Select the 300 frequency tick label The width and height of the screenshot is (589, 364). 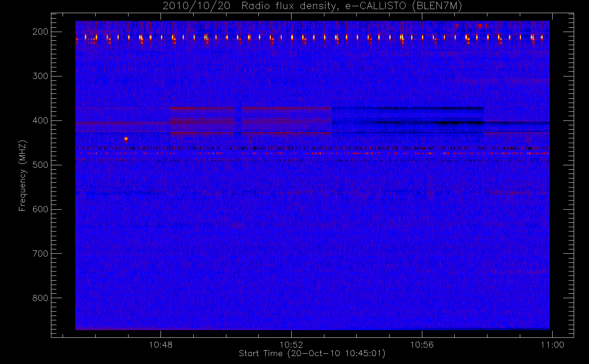pyautogui.click(x=40, y=76)
